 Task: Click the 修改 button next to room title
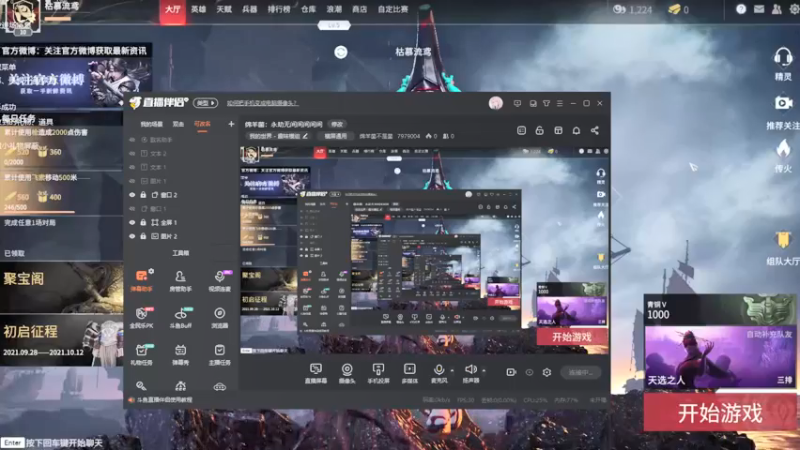(337, 124)
